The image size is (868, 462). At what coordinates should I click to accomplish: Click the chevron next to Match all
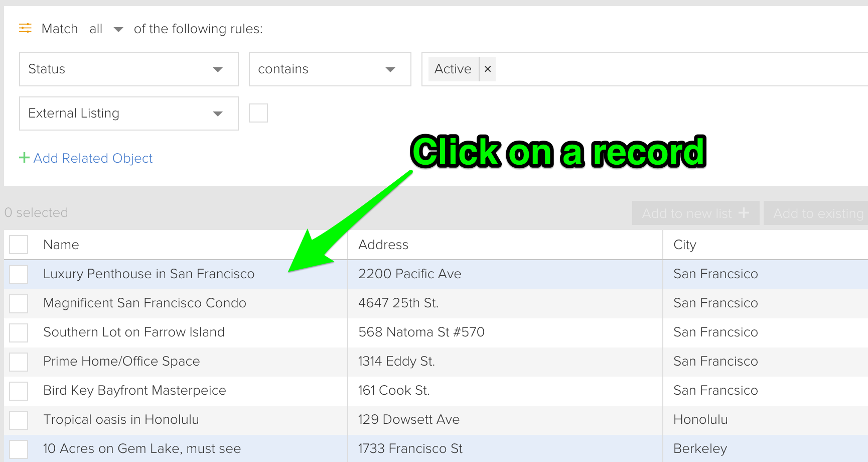pyautogui.click(x=118, y=30)
